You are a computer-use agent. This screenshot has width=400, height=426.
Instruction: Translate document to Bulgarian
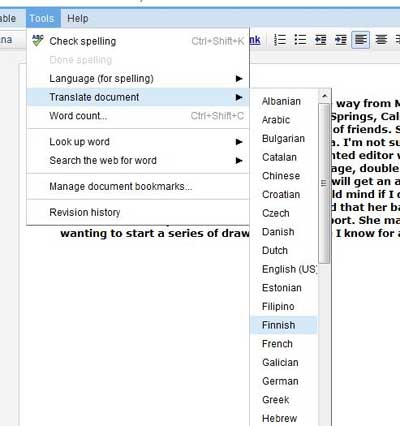click(284, 139)
